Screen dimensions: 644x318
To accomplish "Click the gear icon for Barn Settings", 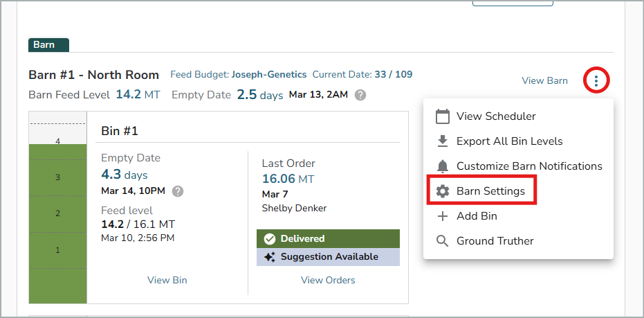I will pyautogui.click(x=443, y=191).
